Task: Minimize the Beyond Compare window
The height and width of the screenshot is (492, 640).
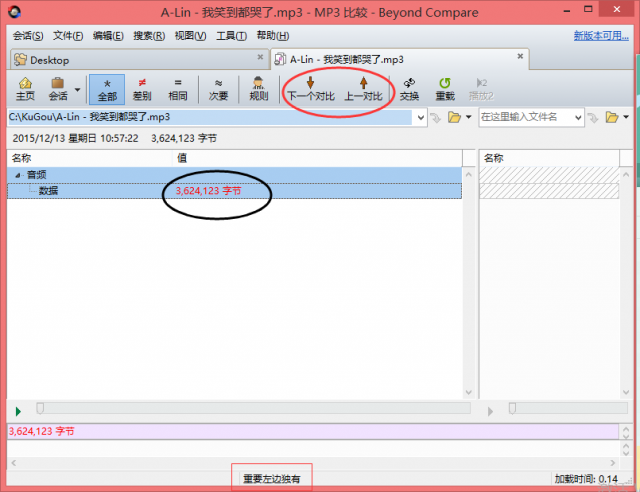Action: click(567, 11)
